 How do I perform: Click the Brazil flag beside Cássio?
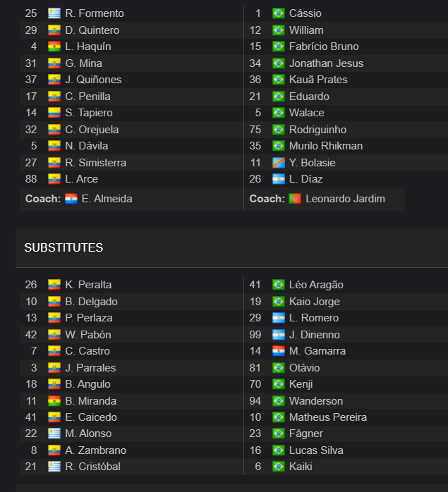[279, 13]
